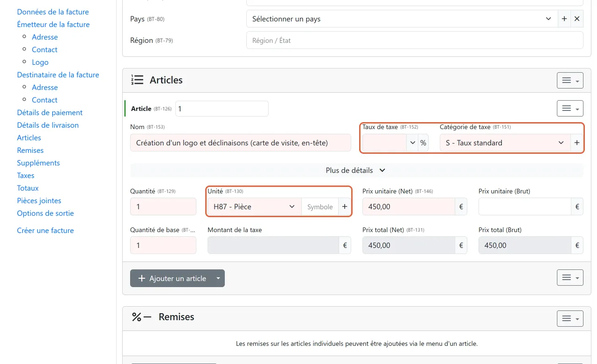Jump to Émetteur de la facture section
Viewport: 597px width, 364px height.
pyautogui.click(x=53, y=24)
